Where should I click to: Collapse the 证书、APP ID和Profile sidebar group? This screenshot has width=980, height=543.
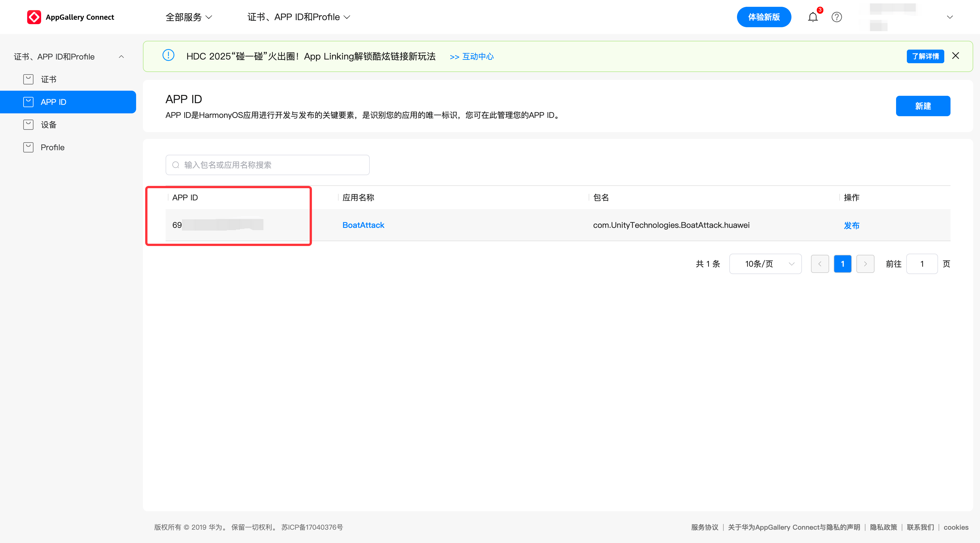[121, 57]
